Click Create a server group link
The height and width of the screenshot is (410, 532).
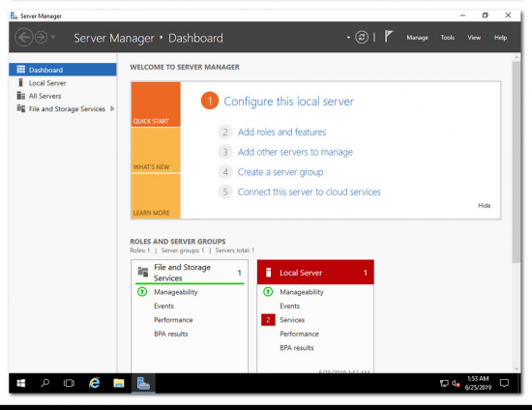tap(281, 172)
